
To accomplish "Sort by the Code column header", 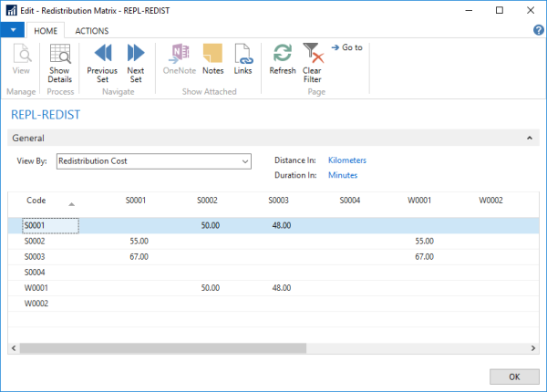I will tap(36, 201).
